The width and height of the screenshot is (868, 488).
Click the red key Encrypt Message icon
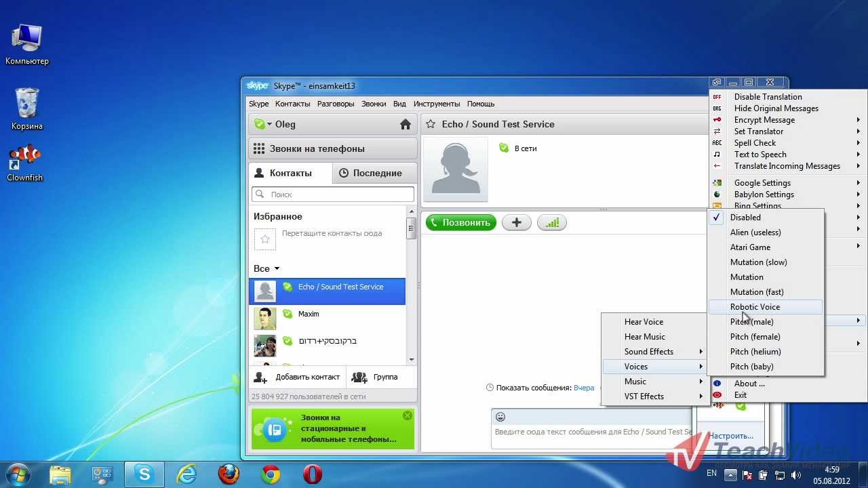717,120
